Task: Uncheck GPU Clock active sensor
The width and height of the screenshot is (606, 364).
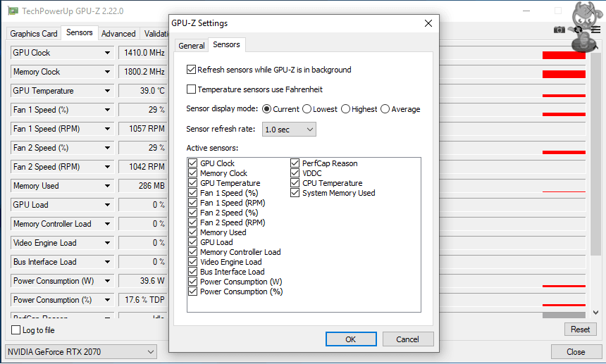Action: click(x=192, y=163)
